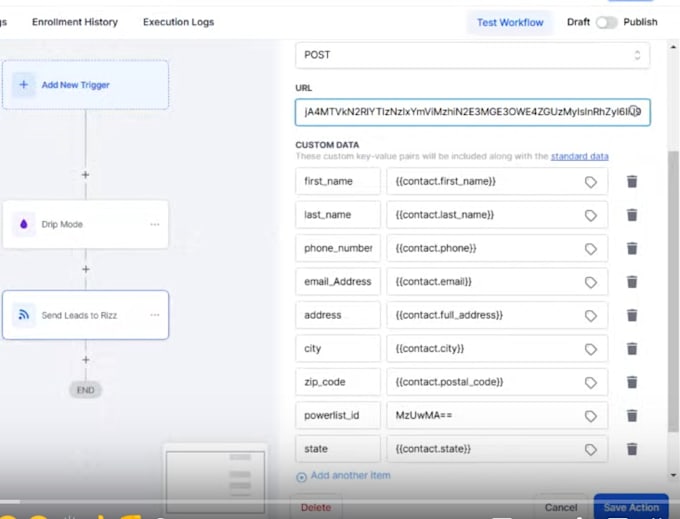Click tag icon in zip_code value field

coord(591,382)
